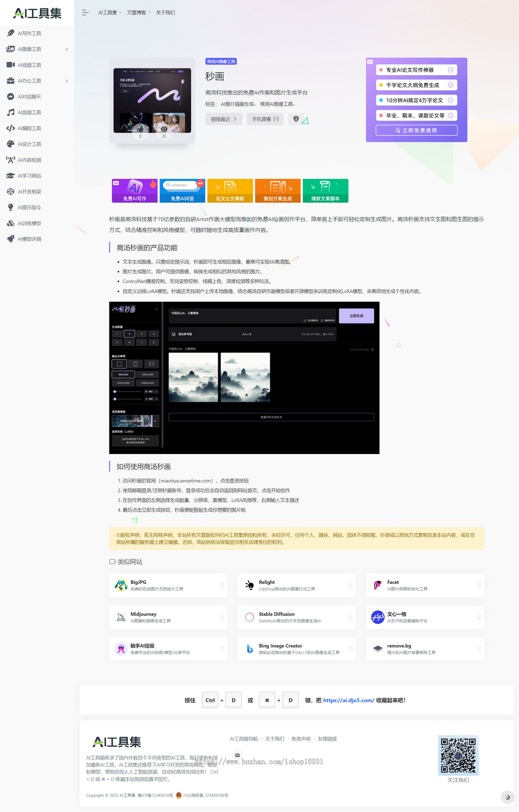Click the 链接直达 button
Image resolution: width=519 pixels, height=812 pixels.
pos(224,119)
